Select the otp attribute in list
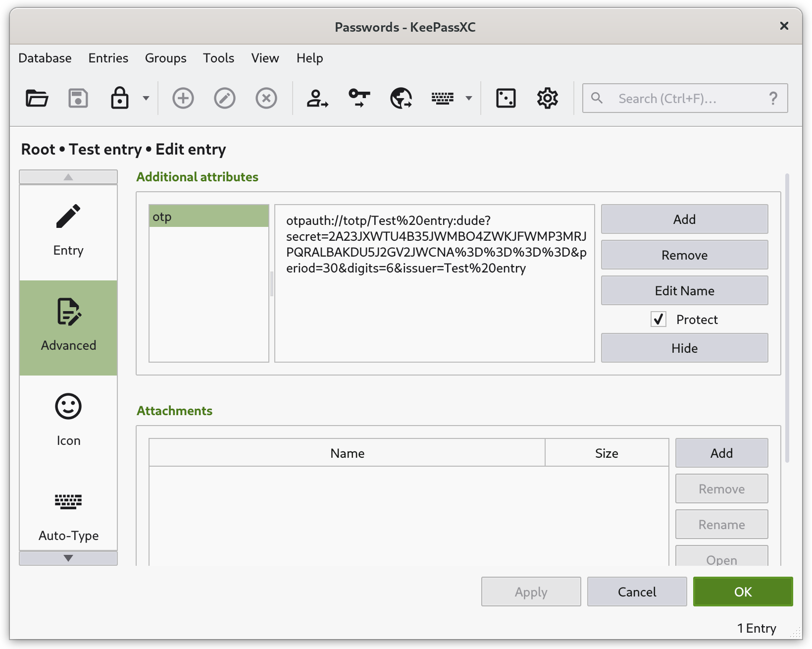812x649 pixels. pos(208,217)
